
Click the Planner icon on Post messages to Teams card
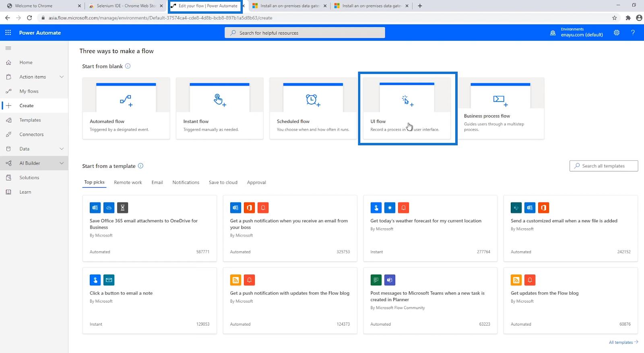point(376,280)
